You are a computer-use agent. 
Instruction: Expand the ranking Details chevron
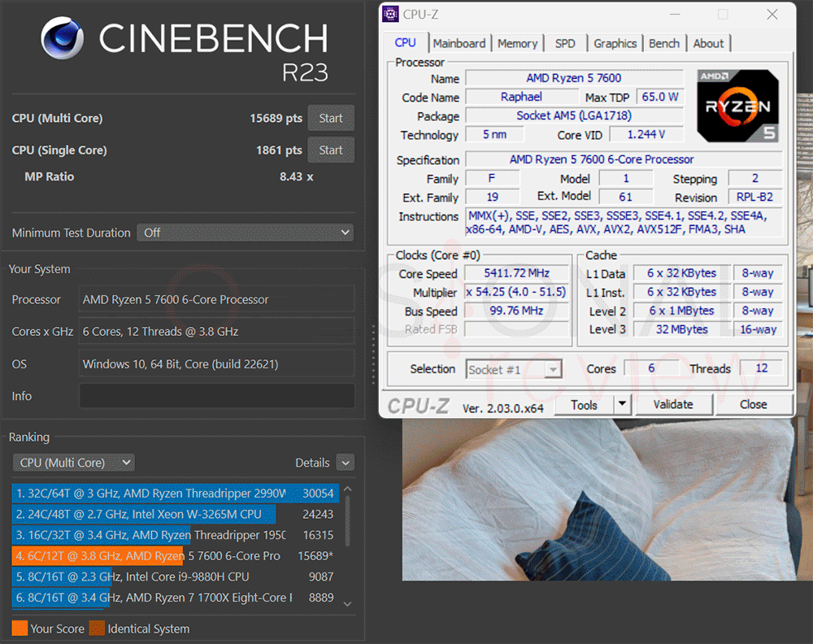[x=346, y=463]
